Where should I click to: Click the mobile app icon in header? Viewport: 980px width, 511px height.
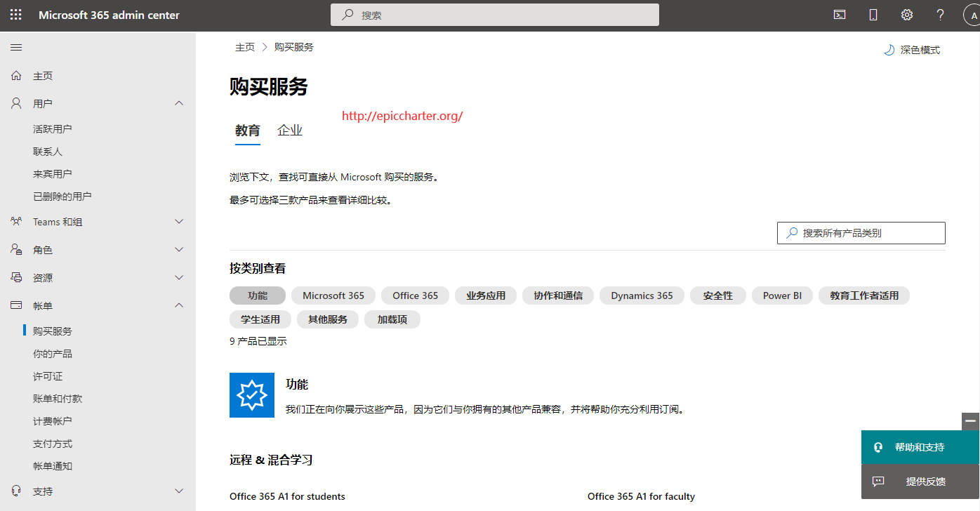(x=873, y=15)
